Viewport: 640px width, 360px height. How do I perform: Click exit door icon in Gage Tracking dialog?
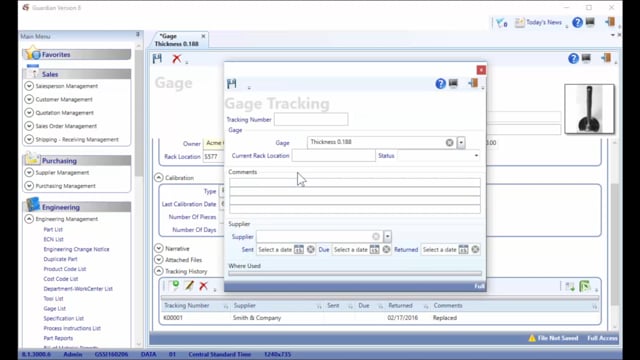click(473, 83)
